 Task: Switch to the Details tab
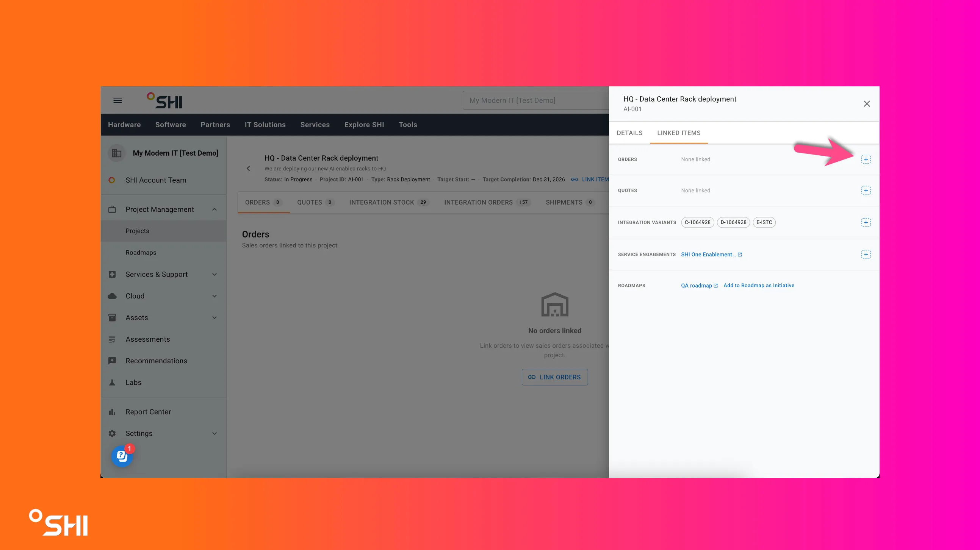[629, 133]
